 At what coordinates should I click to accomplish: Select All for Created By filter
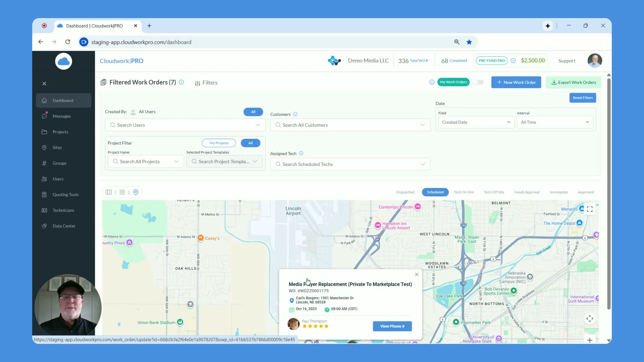(253, 112)
